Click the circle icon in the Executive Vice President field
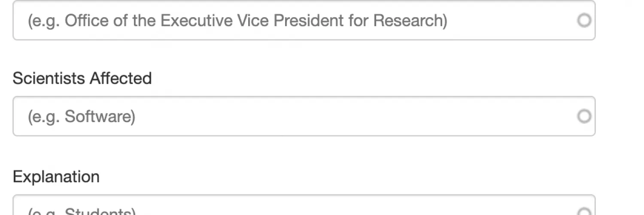The image size is (644, 215). coord(584,20)
